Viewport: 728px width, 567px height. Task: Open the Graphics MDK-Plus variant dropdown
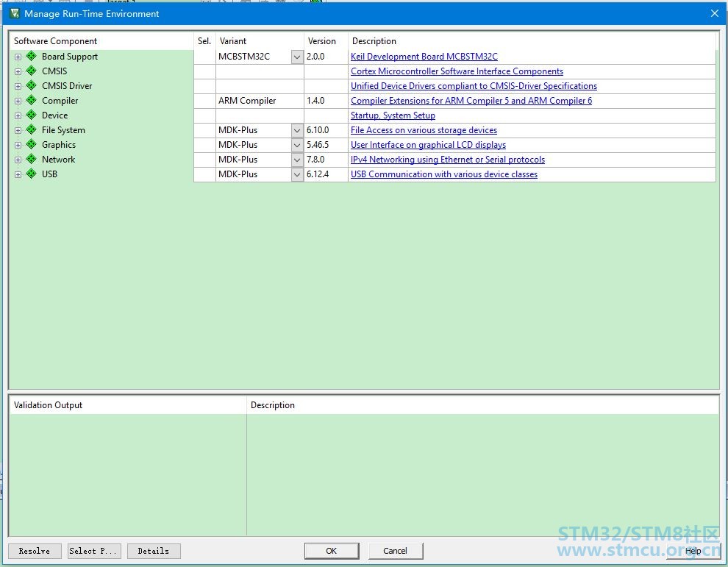coord(297,145)
